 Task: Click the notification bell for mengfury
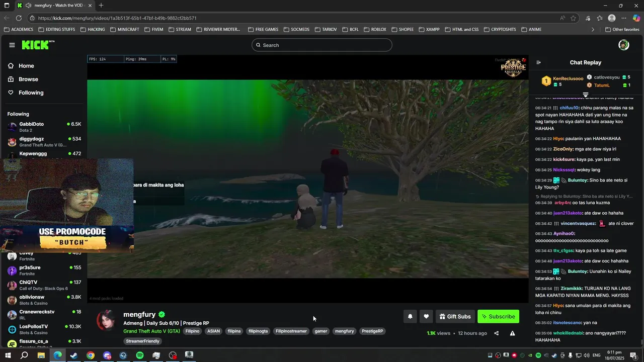coord(410,316)
